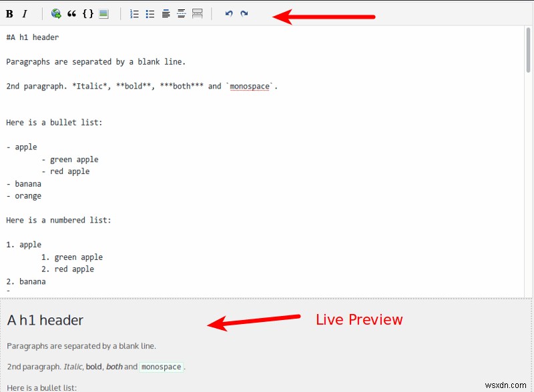The width and height of the screenshot is (534, 392).
Task: Click 'A h1 header' in the live preview
Action: pos(45,320)
